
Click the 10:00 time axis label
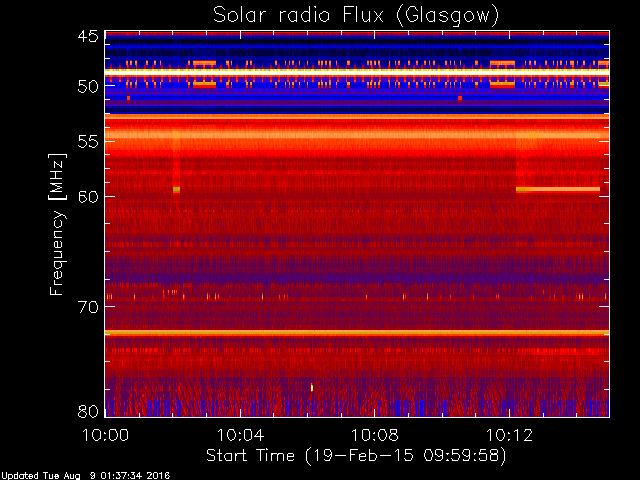106,435
